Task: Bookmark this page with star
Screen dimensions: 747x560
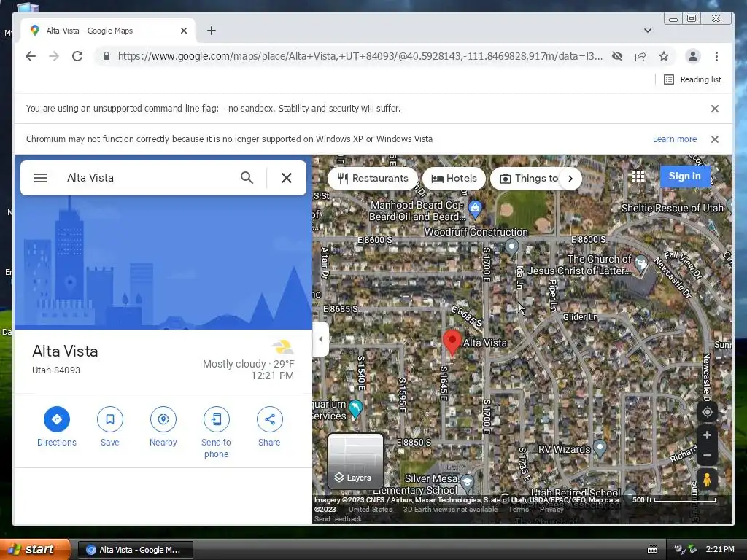Action: (664, 56)
